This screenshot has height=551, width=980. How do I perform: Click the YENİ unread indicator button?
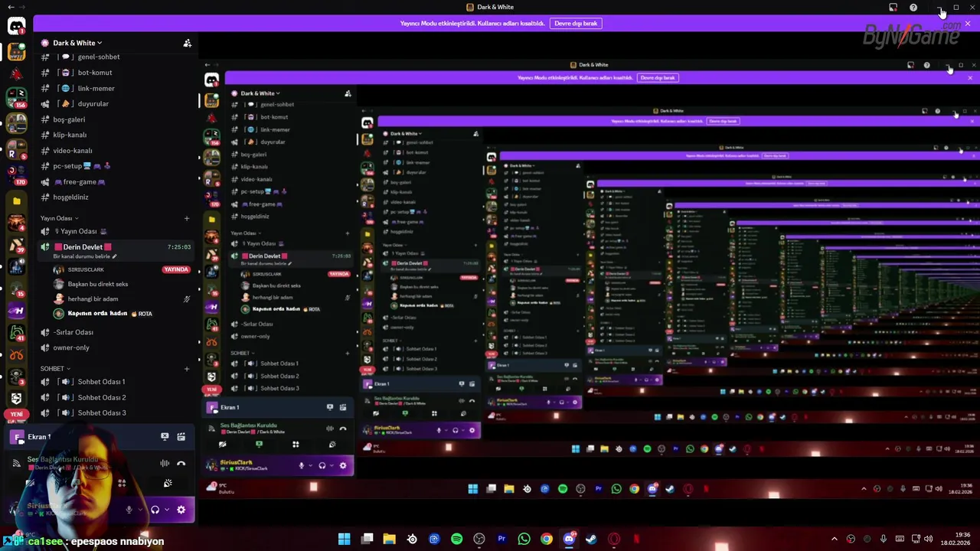16,414
